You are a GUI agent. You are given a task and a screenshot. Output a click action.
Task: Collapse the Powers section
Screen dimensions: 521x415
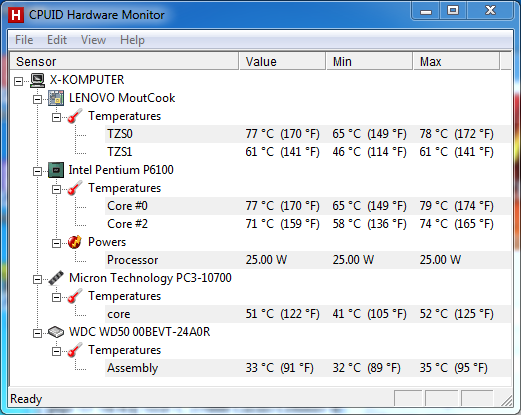(x=56, y=243)
